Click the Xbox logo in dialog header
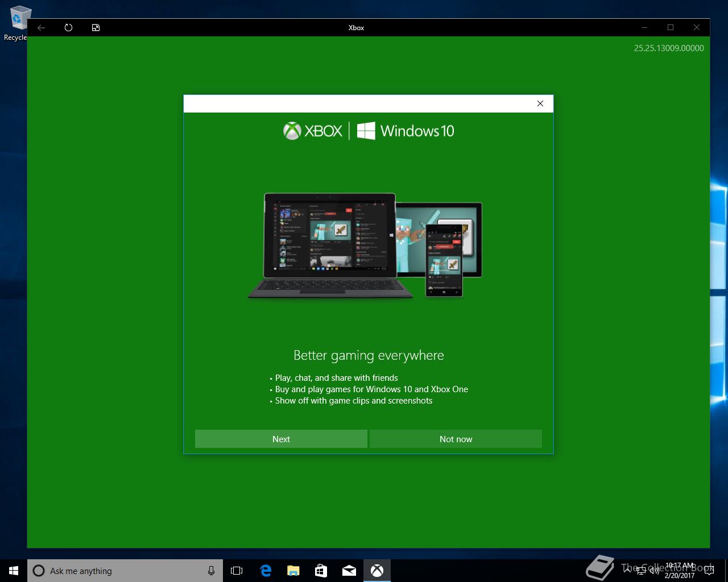 point(313,131)
